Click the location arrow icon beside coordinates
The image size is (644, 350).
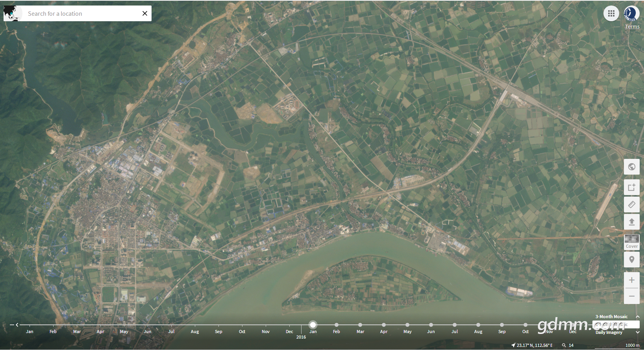pyautogui.click(x=513, y=345)
